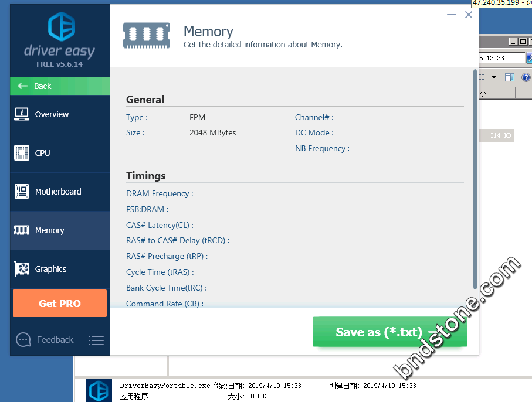
Task: Click the large Memory header icon
Action: pos(147,35)
